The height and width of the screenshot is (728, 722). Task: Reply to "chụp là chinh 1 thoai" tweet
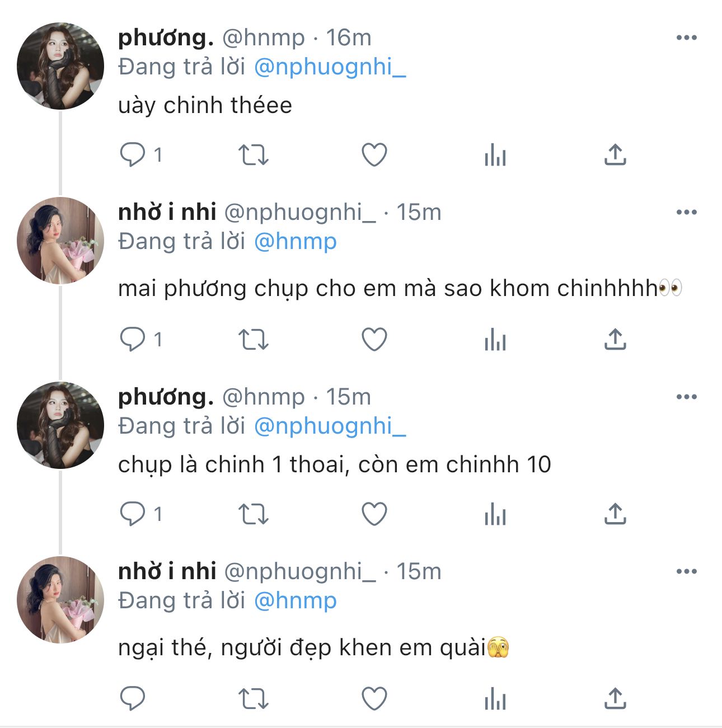pyautogui.click(x=133, y=514)
